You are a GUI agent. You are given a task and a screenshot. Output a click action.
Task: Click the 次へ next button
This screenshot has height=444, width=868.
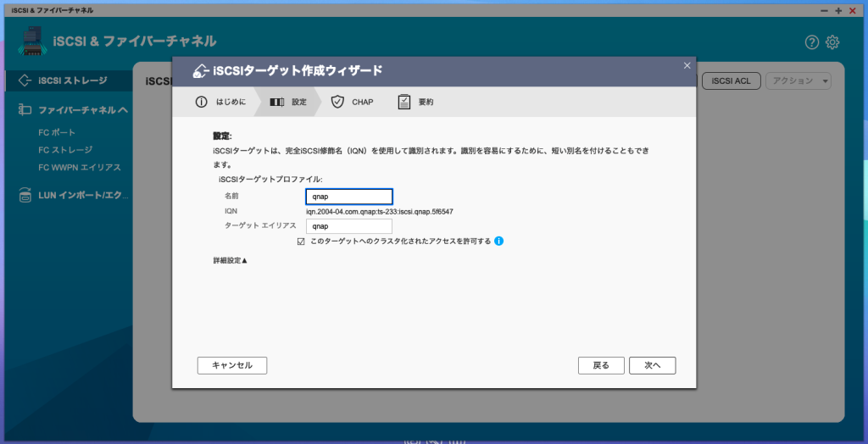pyautogui.click(x=652, y=365)
